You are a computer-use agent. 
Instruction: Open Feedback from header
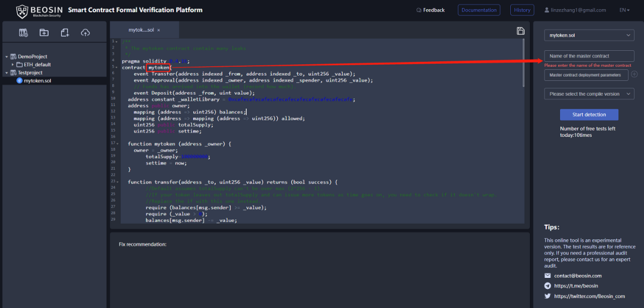tap(431, 10)
